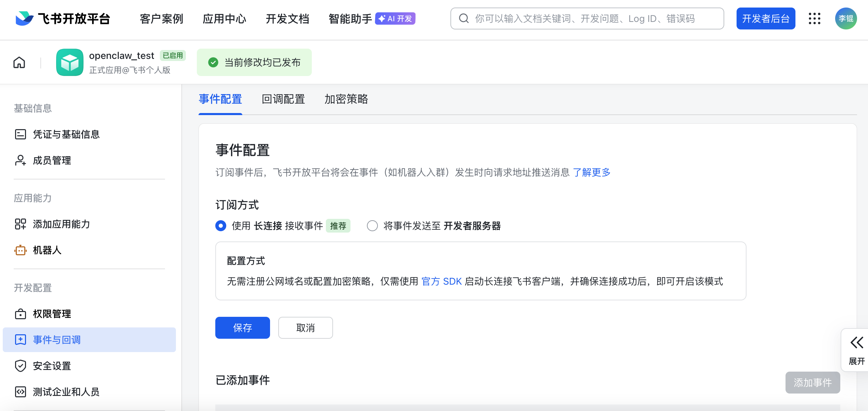Switch to the 加密策略 tab

pyautogui.click(x=346, y=99)
